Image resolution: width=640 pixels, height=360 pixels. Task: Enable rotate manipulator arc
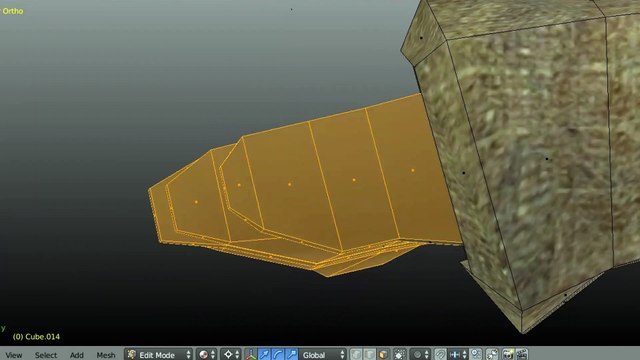pyautogui.click(x=278, y=355)
